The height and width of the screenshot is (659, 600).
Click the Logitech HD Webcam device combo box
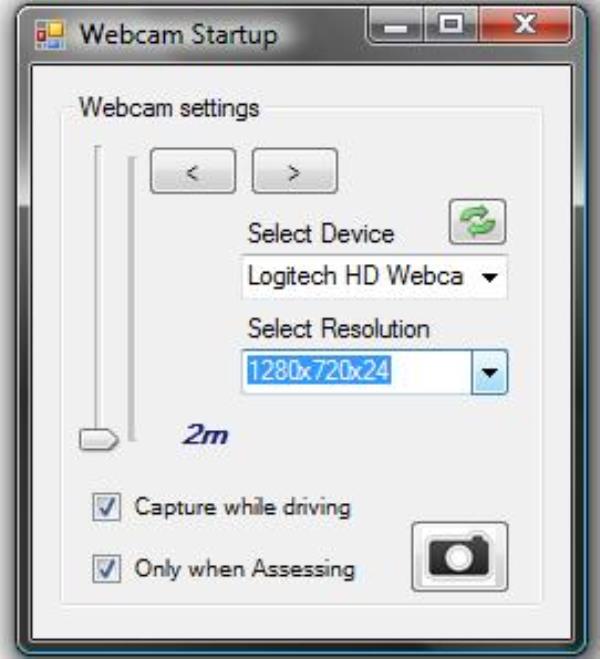[374, 277]
